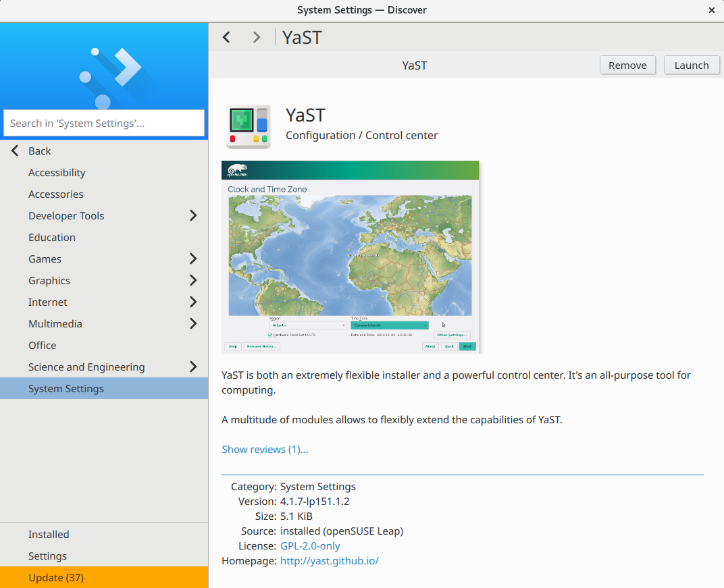Open the Show reviews (1) link
The image size is (724, 588).
coord(265,450)
